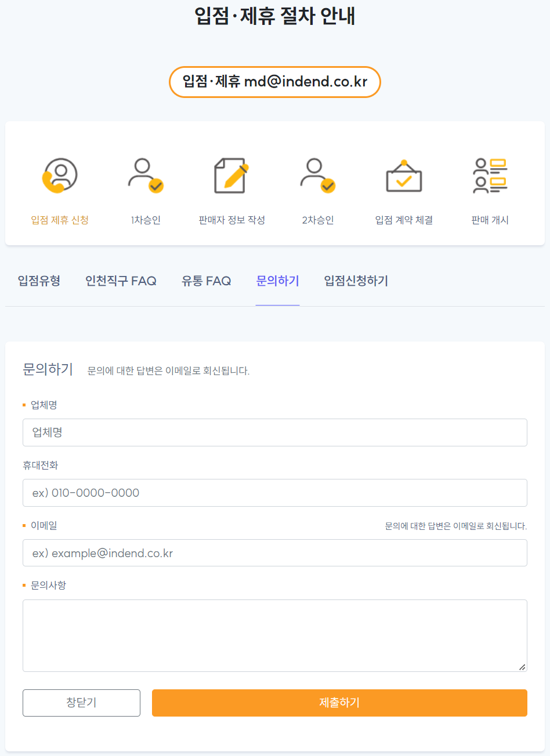Click the 입점·제휴 절차 안내 page heading
Viewport: 550px width, 756px height.
[275, 16]
